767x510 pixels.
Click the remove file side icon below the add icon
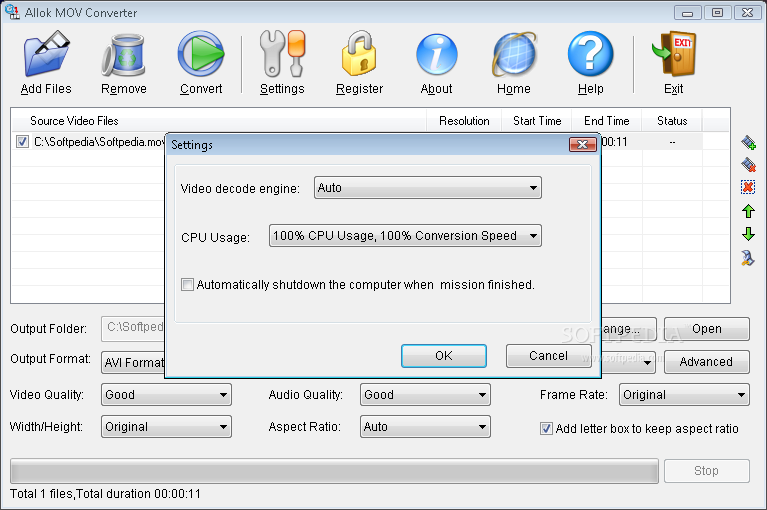[748, 165]
